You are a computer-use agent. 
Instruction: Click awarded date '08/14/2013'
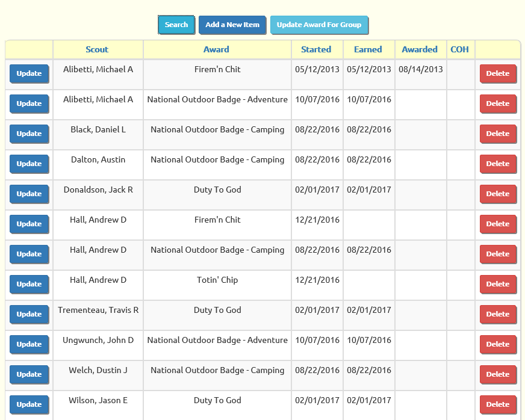coord(420,70)
